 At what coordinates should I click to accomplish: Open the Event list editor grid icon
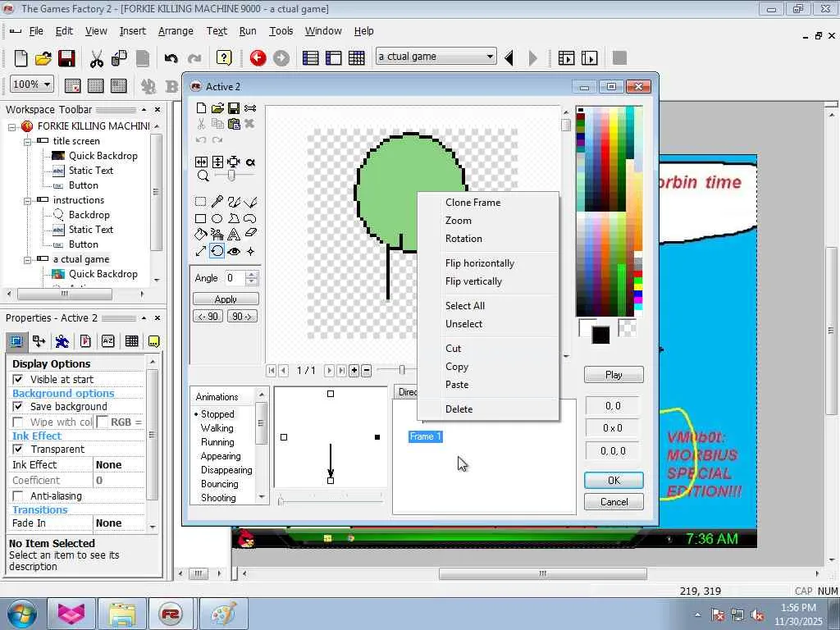click(356, 58)
